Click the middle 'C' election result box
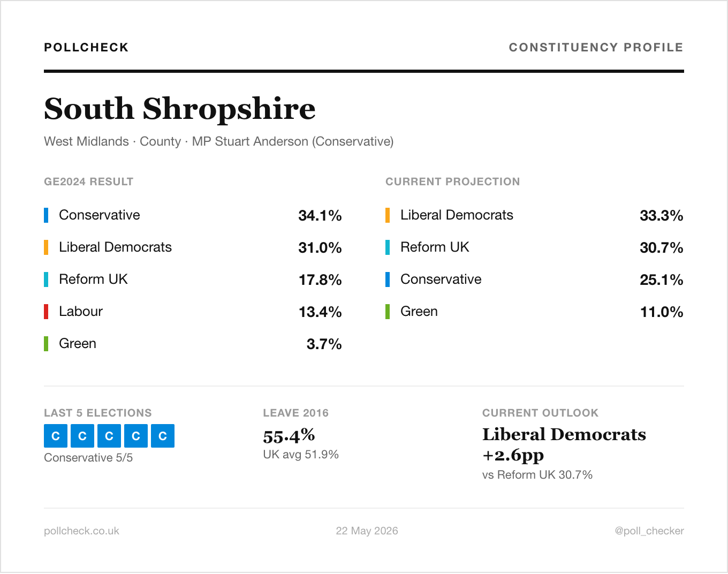 [x=109, y=436]
